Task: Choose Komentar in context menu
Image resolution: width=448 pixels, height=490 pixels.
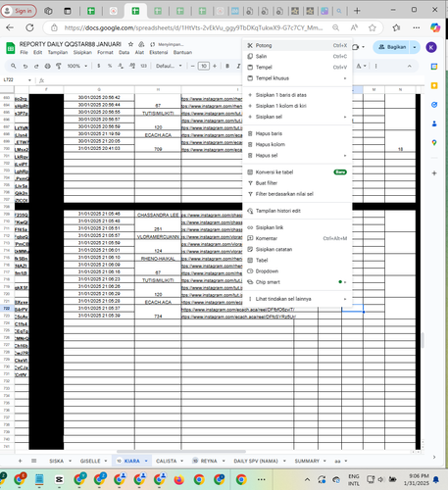Action: [297, 238]
